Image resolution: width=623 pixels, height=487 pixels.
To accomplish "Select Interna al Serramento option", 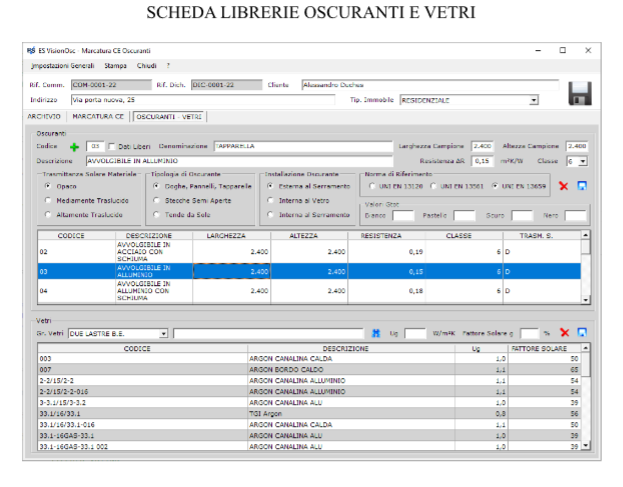I will 271,215.
